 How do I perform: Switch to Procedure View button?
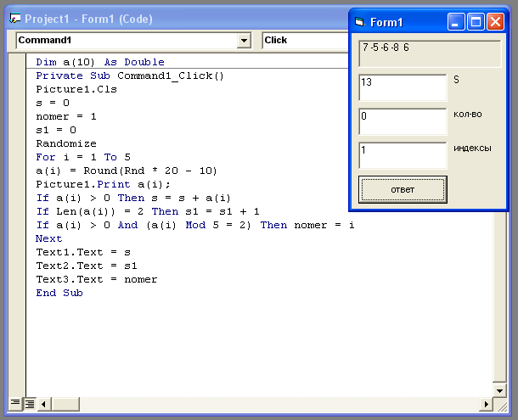tap(15, 403)
